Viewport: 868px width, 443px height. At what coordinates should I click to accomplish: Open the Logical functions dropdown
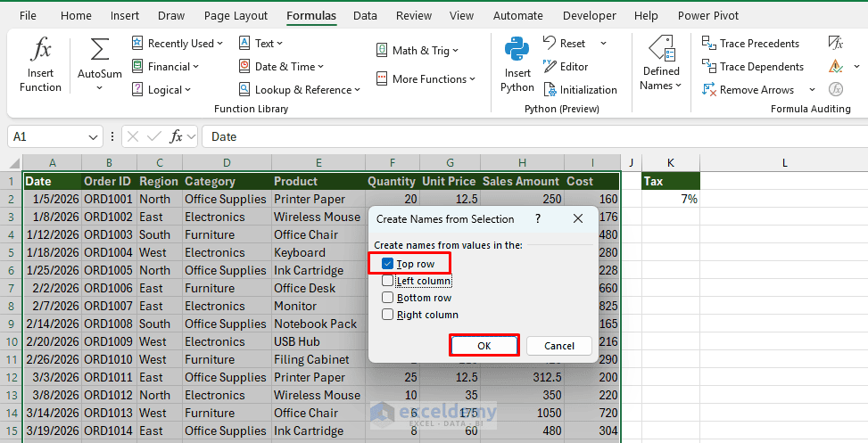(161, 90)
